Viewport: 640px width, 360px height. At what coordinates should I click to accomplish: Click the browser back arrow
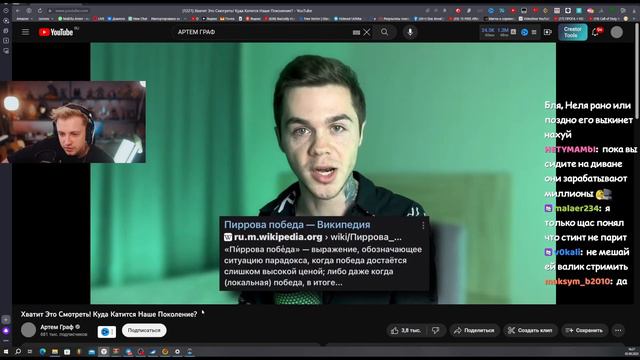[18, 11]
